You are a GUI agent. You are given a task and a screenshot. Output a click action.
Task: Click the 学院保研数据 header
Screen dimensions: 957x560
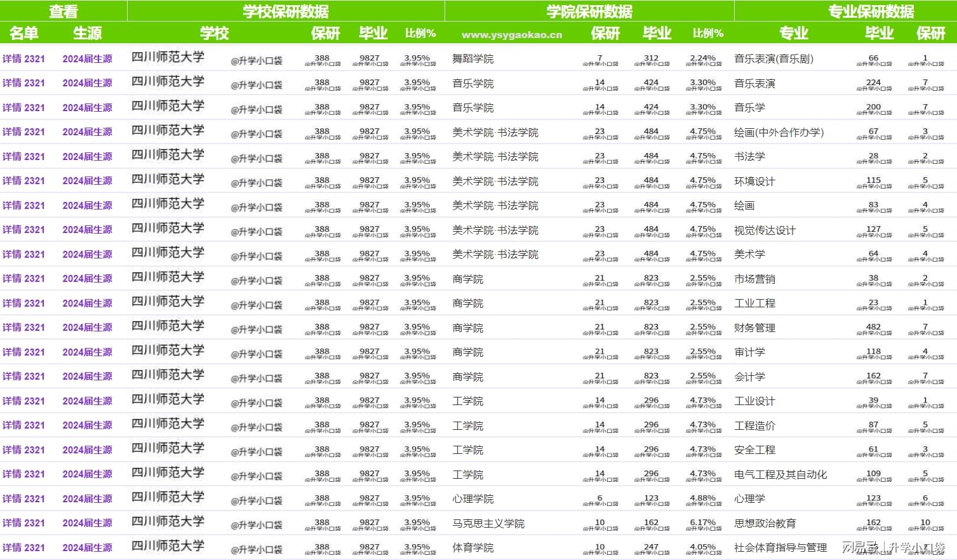589,11
